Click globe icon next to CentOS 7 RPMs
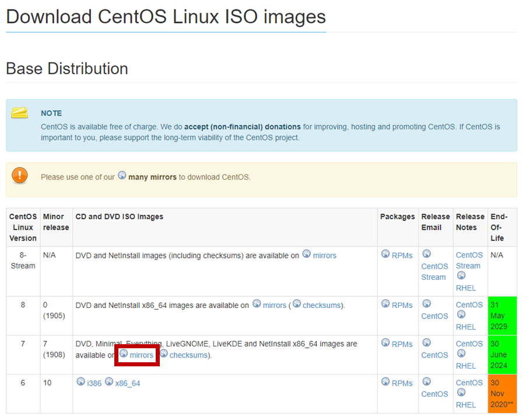The image size is (526, 420). tap(385, 342)
